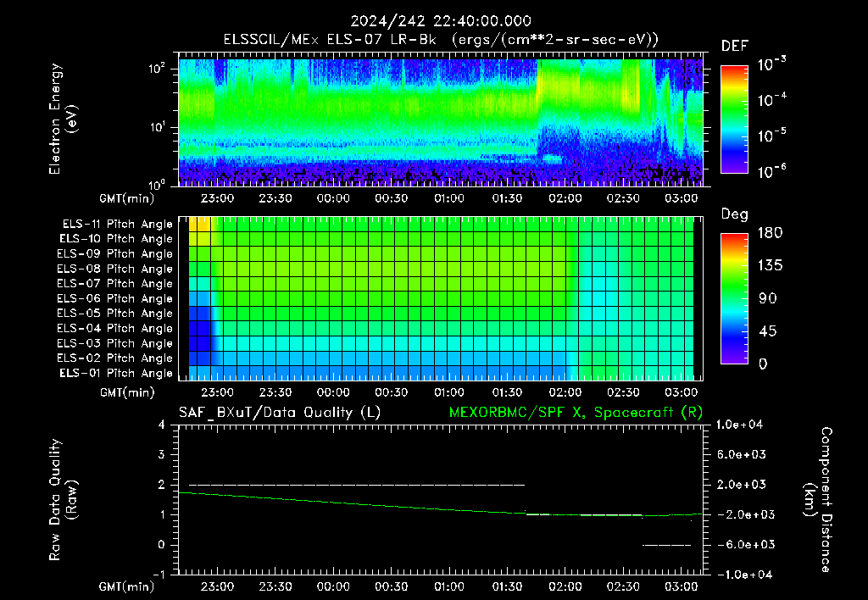
Task: Click 23:00 tick label under spectrogram
Action: [x=217, y=198]
